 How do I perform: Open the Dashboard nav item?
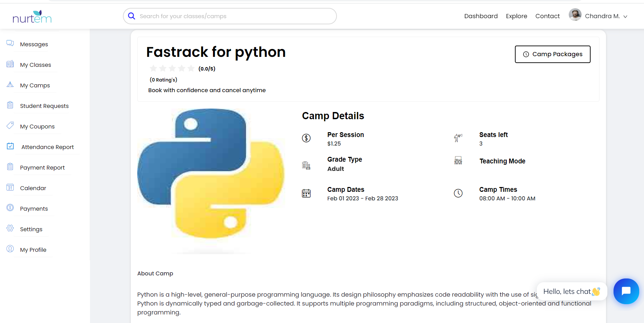pyautogui.click(x=481, y=16)
